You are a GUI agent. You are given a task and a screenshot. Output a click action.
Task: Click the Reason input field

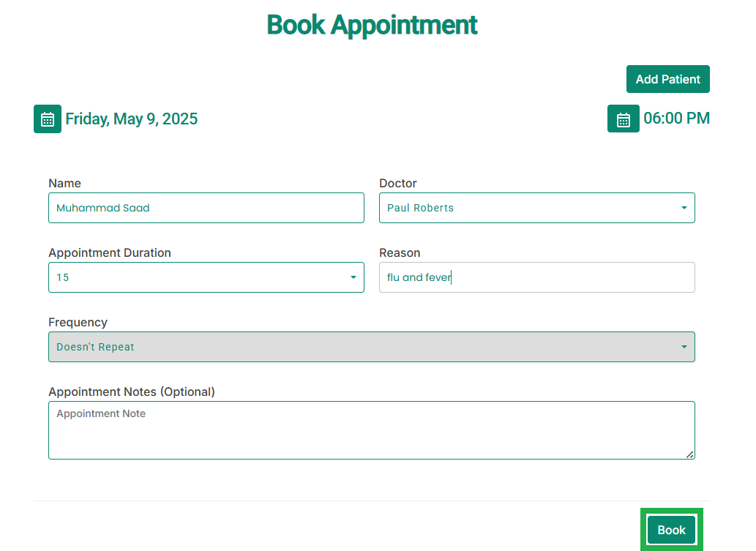[536, 277]
